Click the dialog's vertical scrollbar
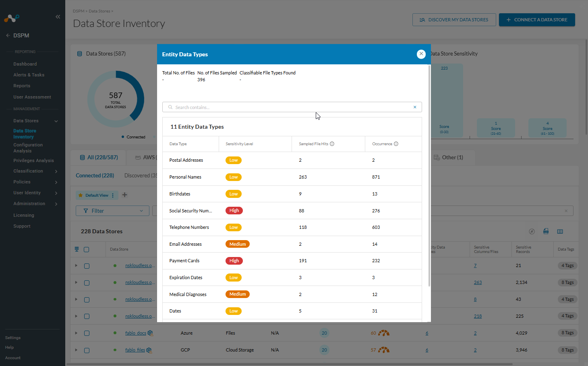The width and height of the screenshot is (588, 366). click(429, 177)
